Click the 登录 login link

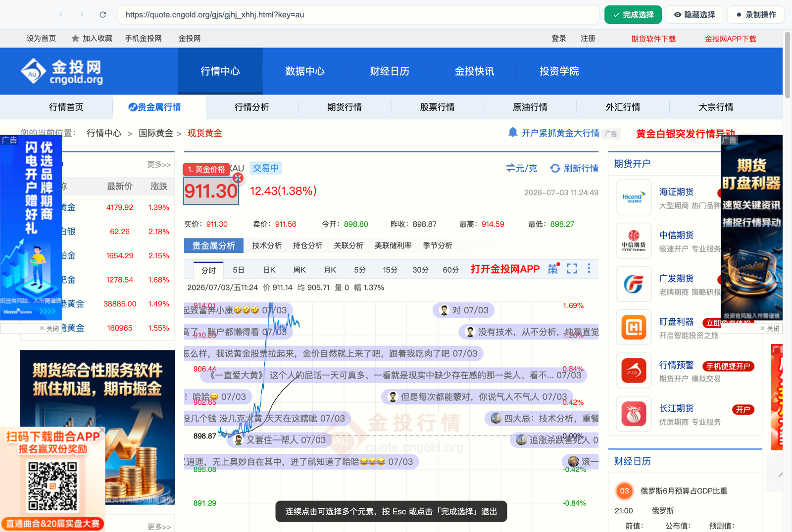coord(559,38)
